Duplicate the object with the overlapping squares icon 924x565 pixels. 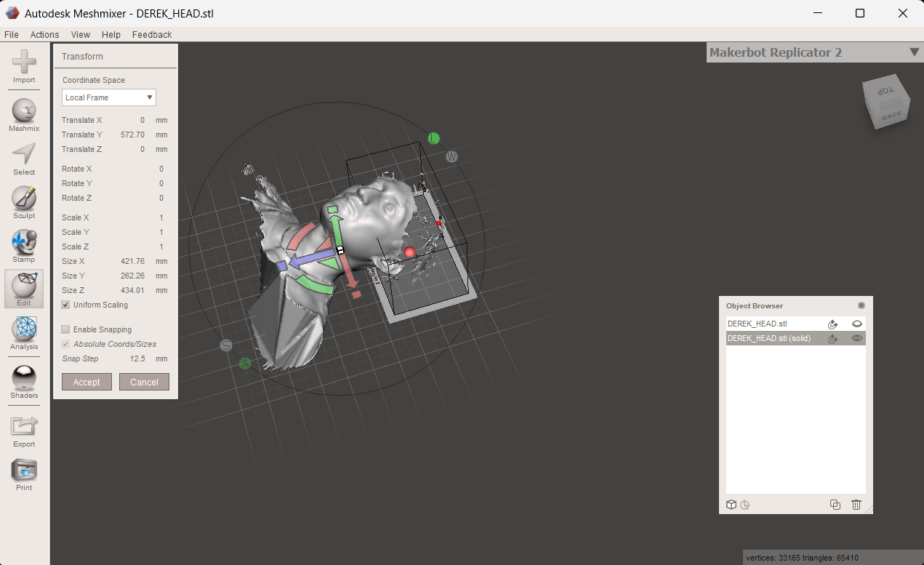(835, 505)
